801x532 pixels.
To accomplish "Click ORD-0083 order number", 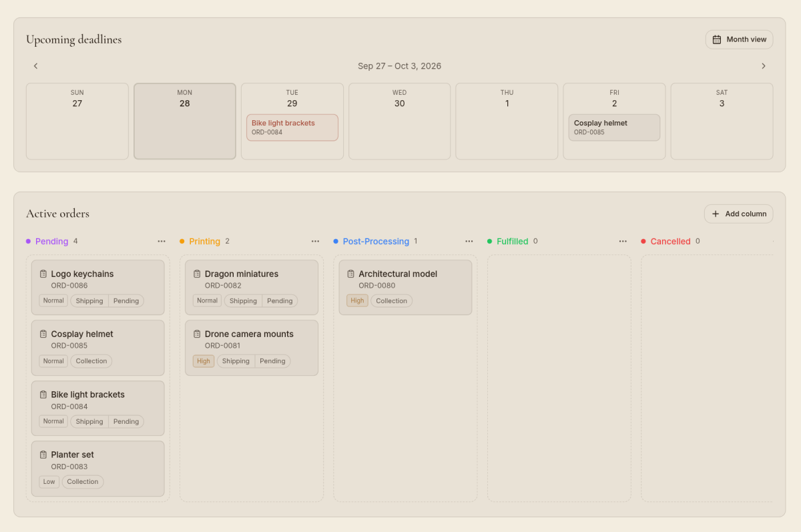I will [69, 467].
